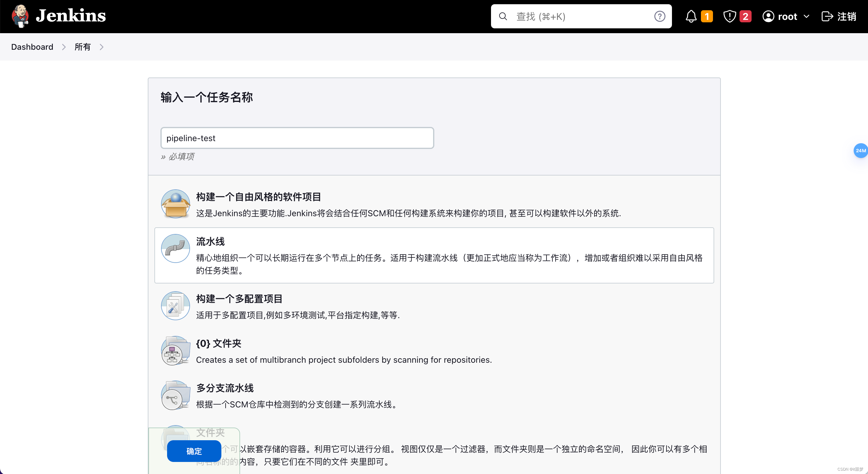Select the Pipeline pipe icon

[175, 248]
